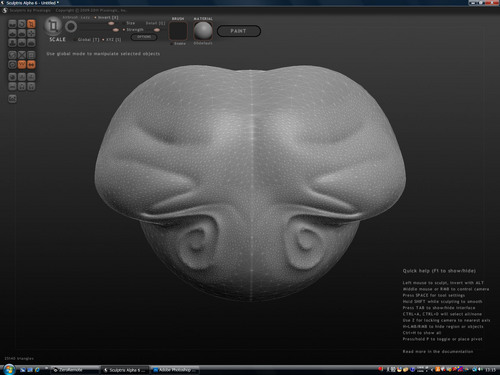Toggle the XYZ [Y] scaling option
The height and width of the screenshot is (375, 500).
pos(112,39)
